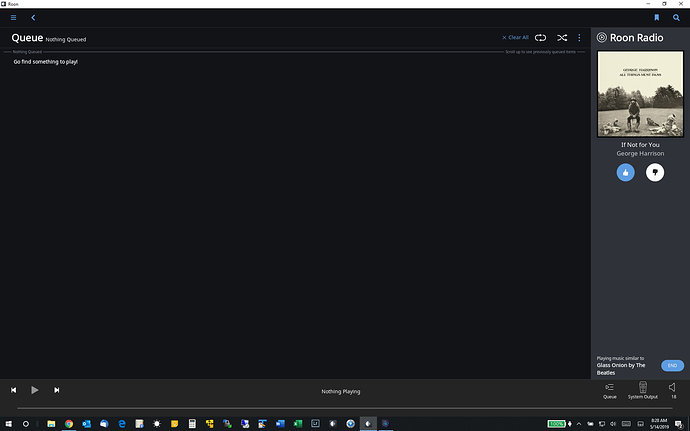Screen dimensions: 690x431
Task: Open the George Harrison artist link
Action: click(640, 153)
